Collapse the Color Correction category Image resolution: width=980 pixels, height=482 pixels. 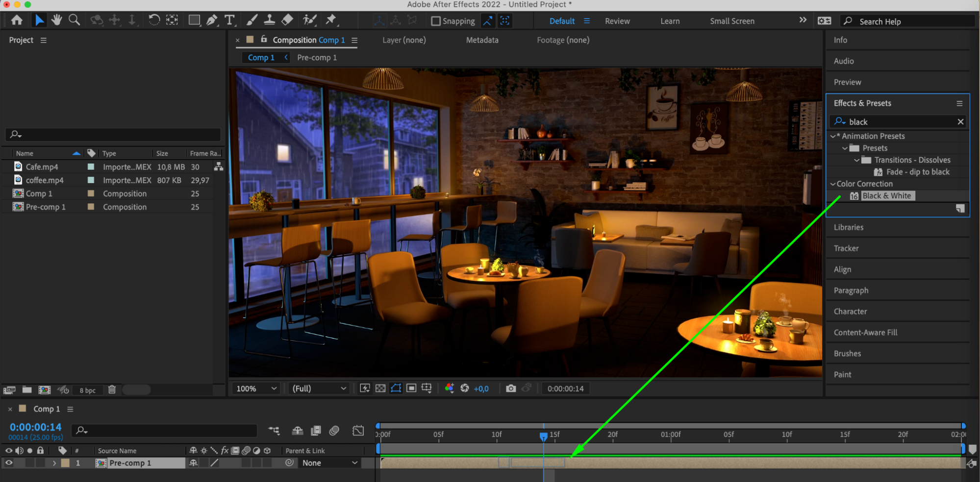[x=832, y=184]
